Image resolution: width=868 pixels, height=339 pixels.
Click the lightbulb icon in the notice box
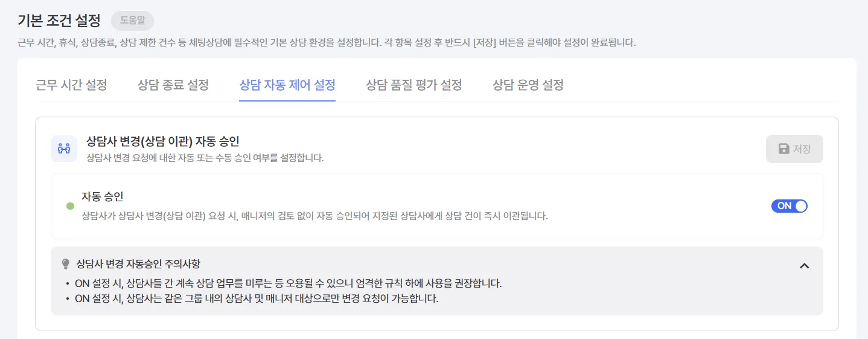66,264
